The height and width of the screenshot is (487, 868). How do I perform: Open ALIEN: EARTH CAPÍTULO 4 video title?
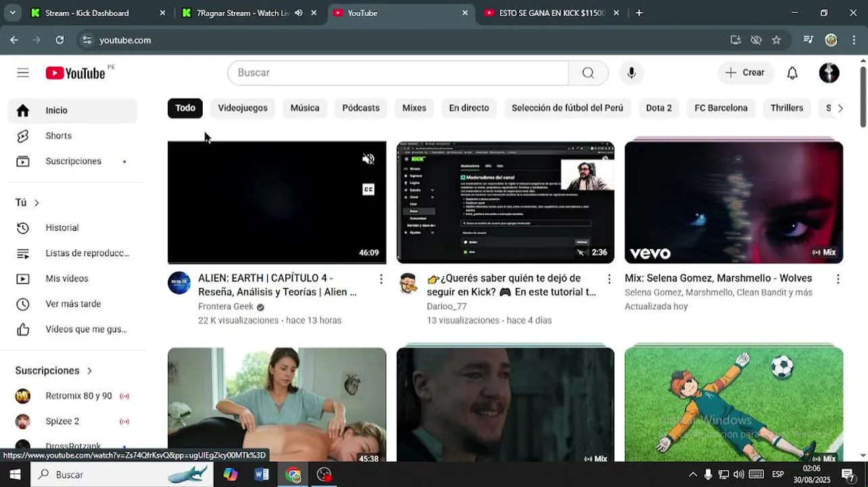[x=277, y=285]
